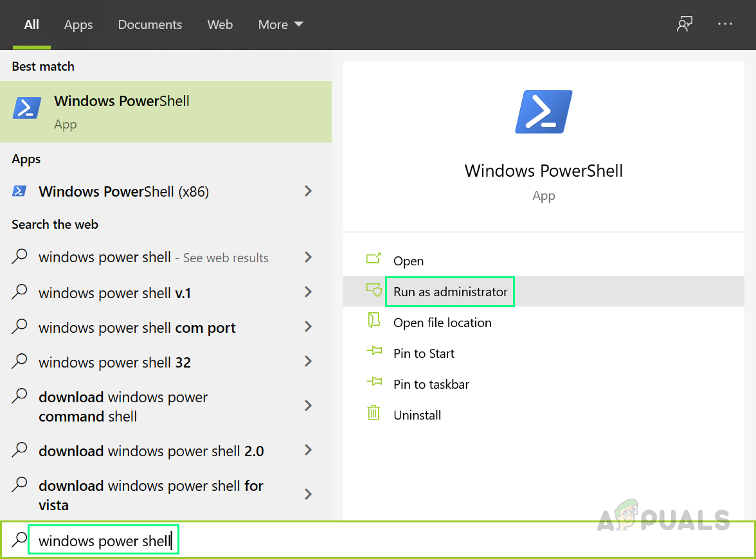Click the 'See web results' suggestion text
The width and height of the screenshot is (756, 559).
pos(226,258)
